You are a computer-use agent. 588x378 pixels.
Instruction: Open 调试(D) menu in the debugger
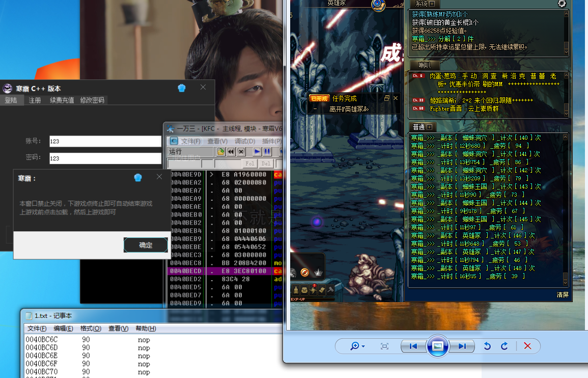[x=245, y=141]
